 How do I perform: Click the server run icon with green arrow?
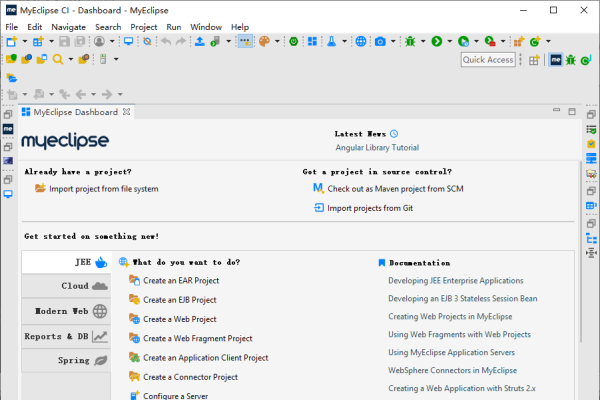(215, 41)
